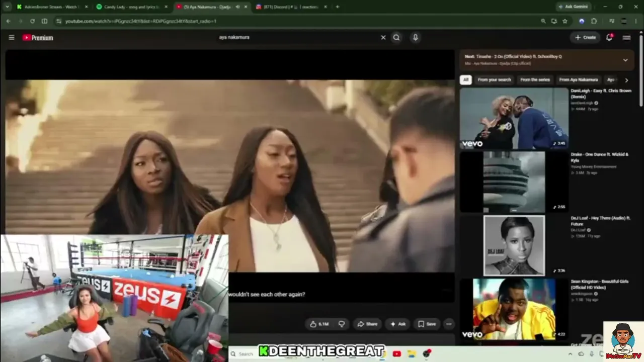Open the browser three-dot menu
Screen dimensions: 644x362
point(636,21)
